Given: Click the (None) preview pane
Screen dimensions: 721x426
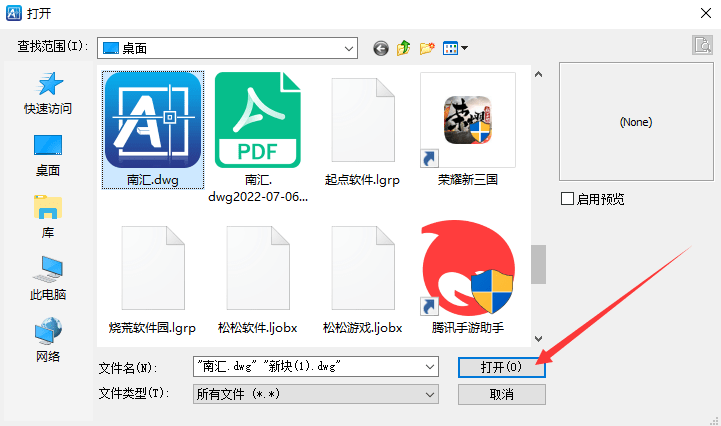Looking at the screenshot, I should coord(636,122).
